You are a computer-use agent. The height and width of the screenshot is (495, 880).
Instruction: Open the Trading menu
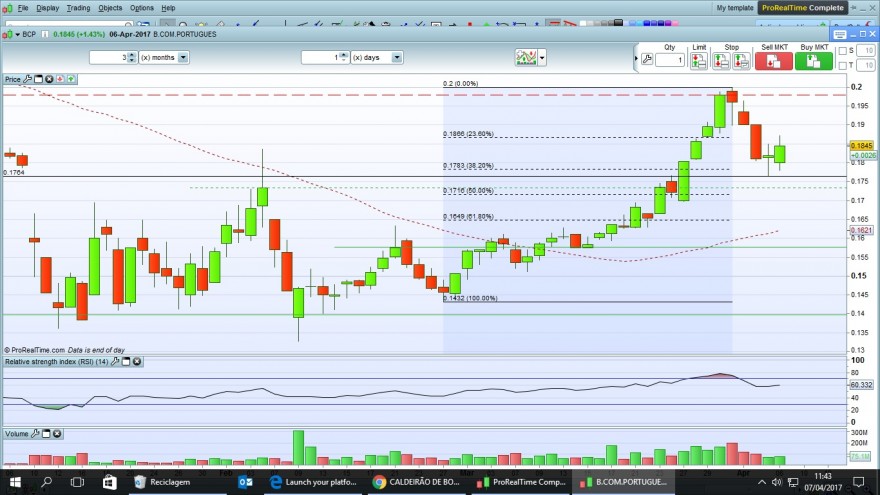(x=78, y=8)
